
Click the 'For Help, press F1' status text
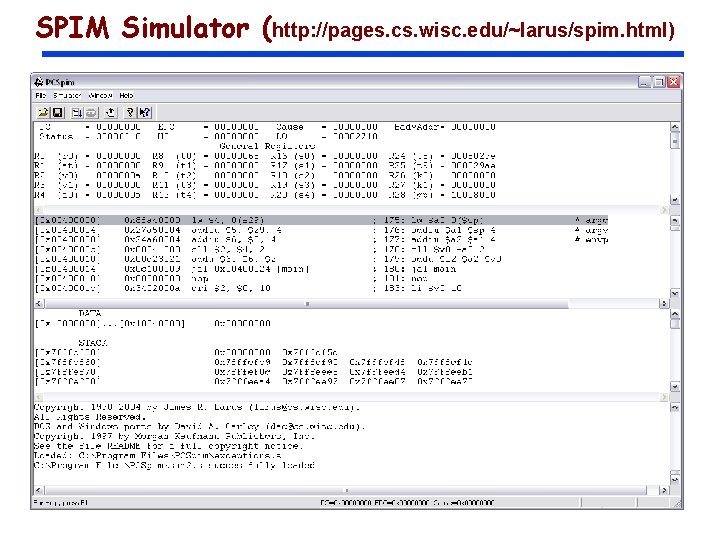61,503
